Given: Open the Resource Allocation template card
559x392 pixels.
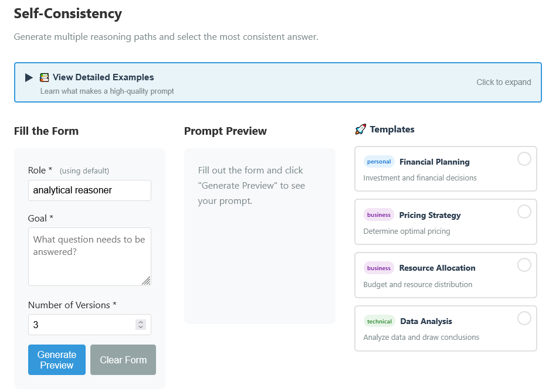Looking at the screenshot, I should [x=446, y=275].
